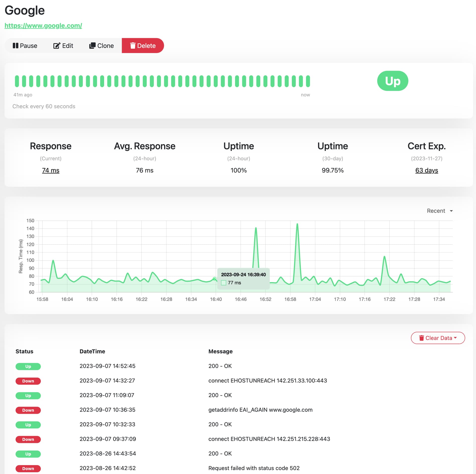
Task: Click the first heartbeat bar at 41m ago
Action: coord(17,81)
